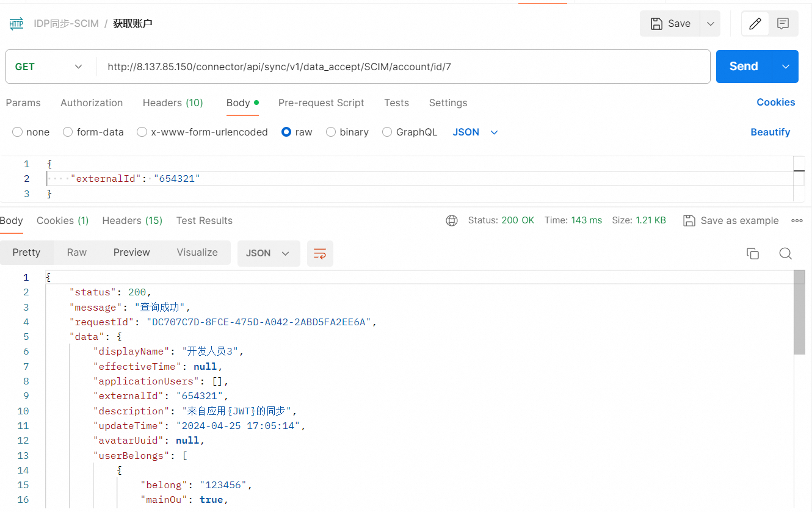The height and width of the screenshot is (512, 812).
Task: Select the raw body option
Action: point(297,132)
